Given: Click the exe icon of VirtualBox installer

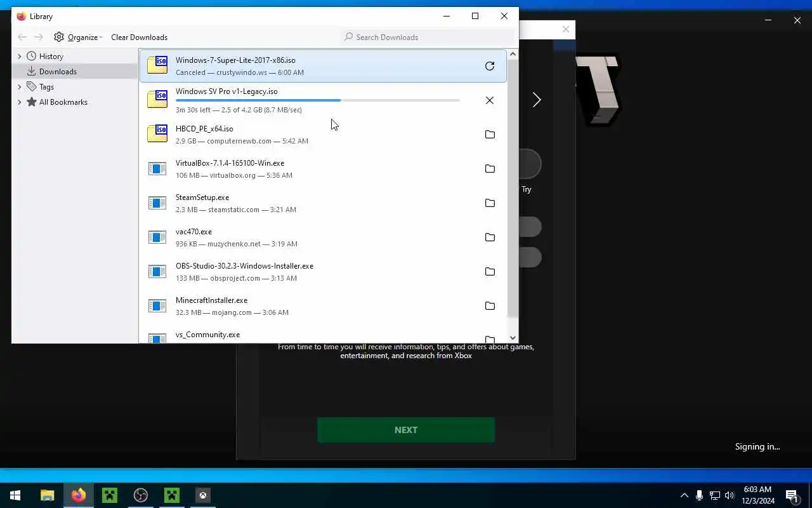Looking at the screenshot, I should 157,169.
